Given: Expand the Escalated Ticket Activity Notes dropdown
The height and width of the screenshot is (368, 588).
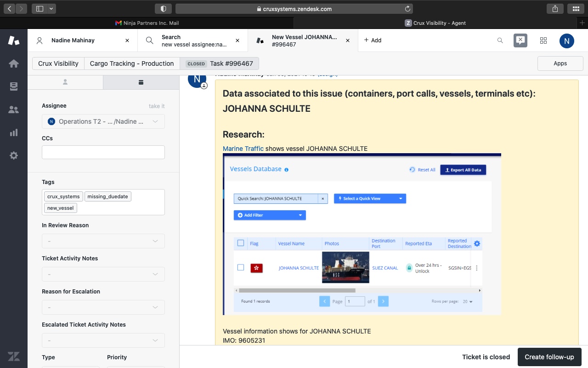Looking at the screenshot, I should 103,340.
